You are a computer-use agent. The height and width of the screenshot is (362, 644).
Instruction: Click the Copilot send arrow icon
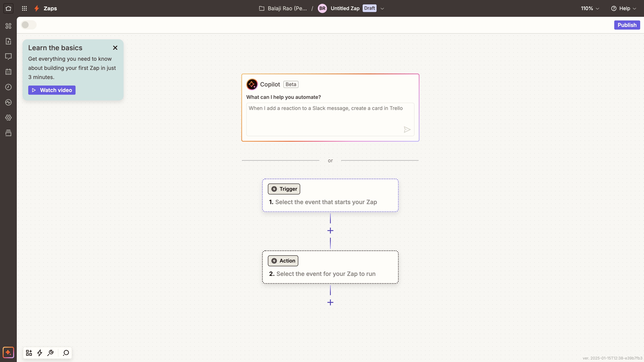click(x=407, y=130)
